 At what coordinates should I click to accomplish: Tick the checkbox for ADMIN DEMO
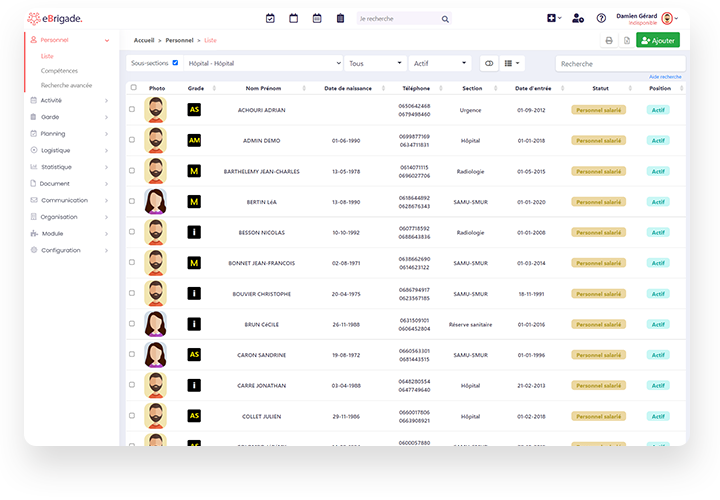(x=132, y=140)
